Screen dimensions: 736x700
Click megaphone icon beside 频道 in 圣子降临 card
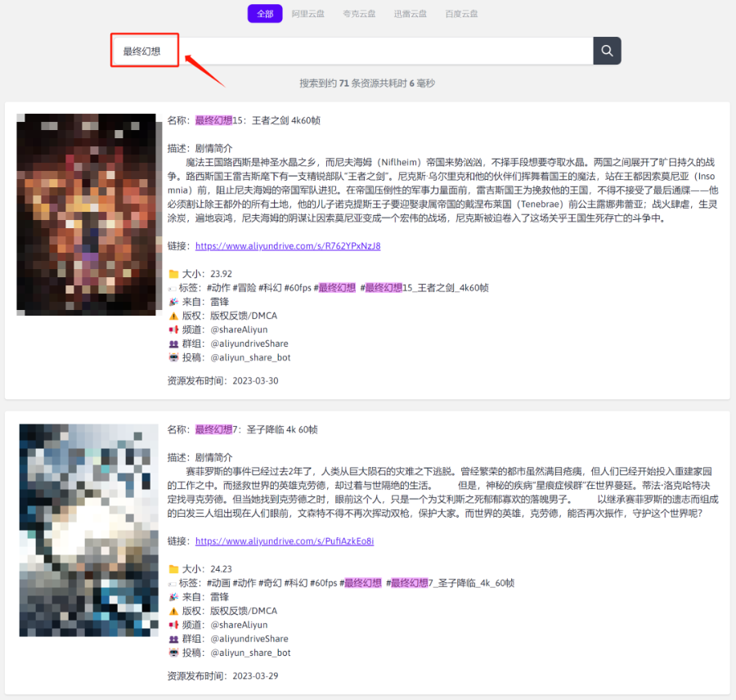point(173,625)
